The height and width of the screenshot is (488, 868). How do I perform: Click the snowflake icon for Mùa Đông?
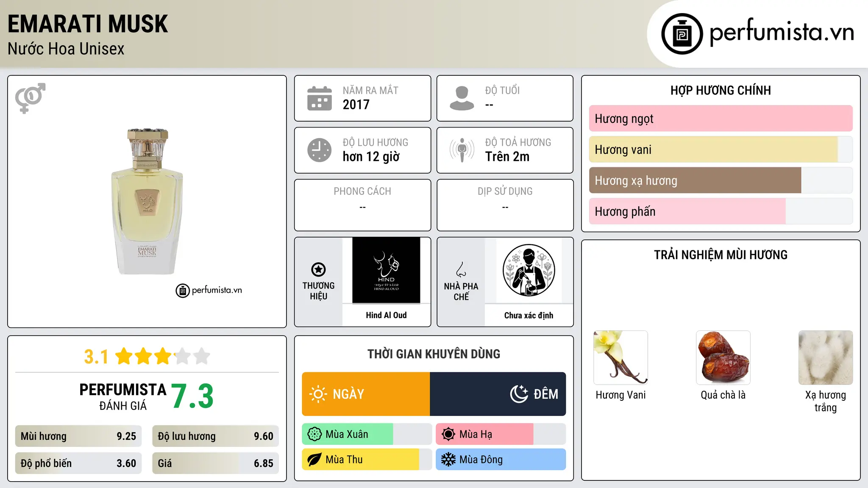pyautogui.click(x=448, y=460)
